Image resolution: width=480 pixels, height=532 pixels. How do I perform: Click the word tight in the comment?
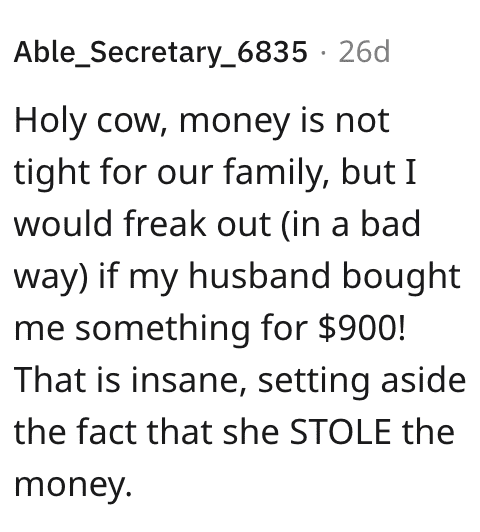click(52, 173)
